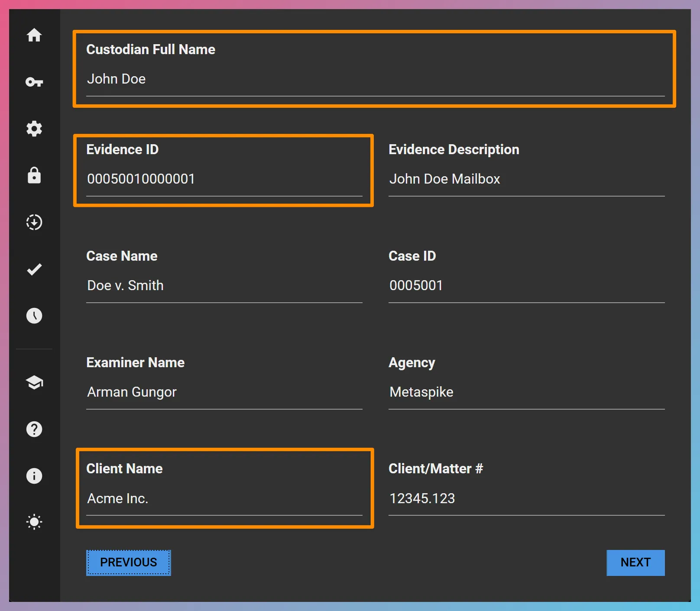Open the Home screen from sidebar
This screenshot has width=700, height=611.
[x=34, y=36]
